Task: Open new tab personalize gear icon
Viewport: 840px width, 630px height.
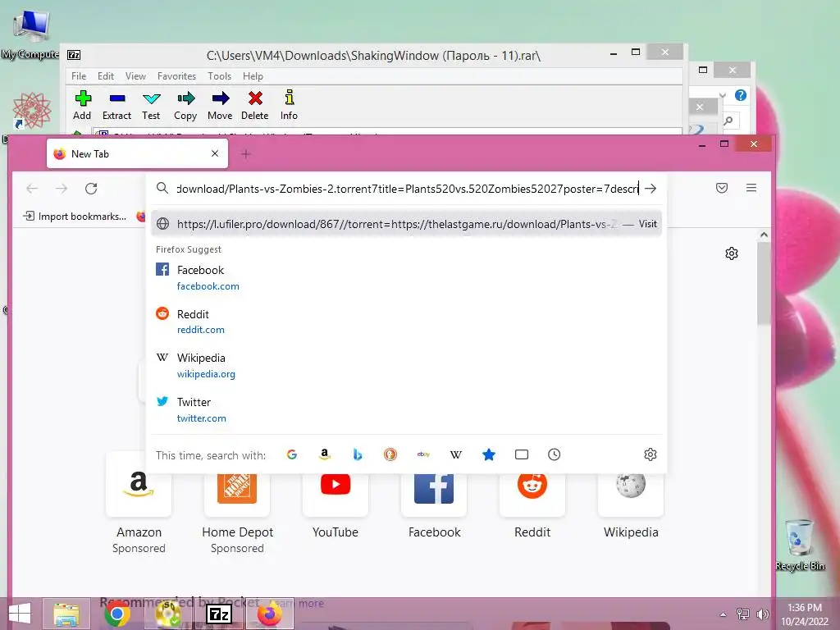Action: (x=732, y=253)
